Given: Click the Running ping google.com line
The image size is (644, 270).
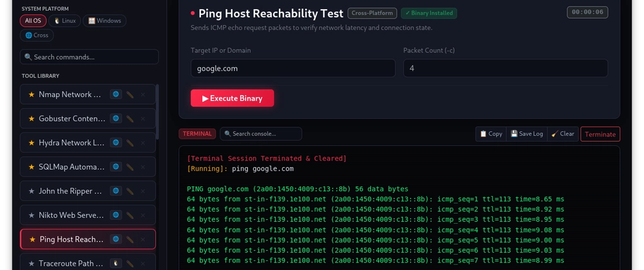Looking at the screenshot, I should 240,169.
